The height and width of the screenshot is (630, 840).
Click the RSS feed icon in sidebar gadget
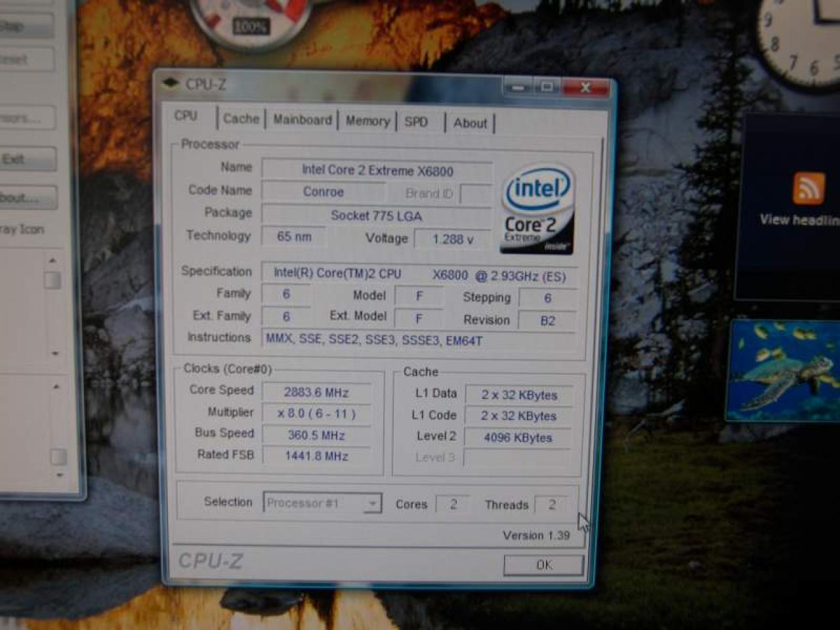pyautogui.click(x=808, y=188)
